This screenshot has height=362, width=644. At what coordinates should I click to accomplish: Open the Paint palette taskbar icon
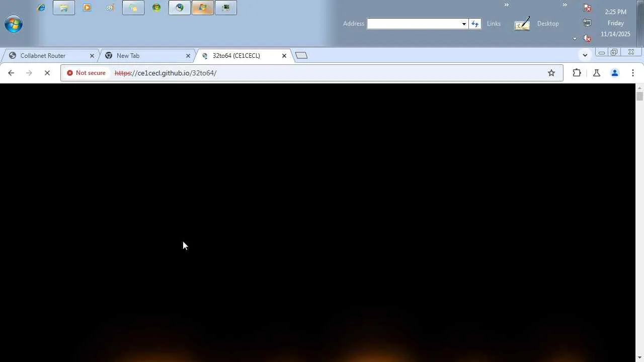tap(110, 8)
